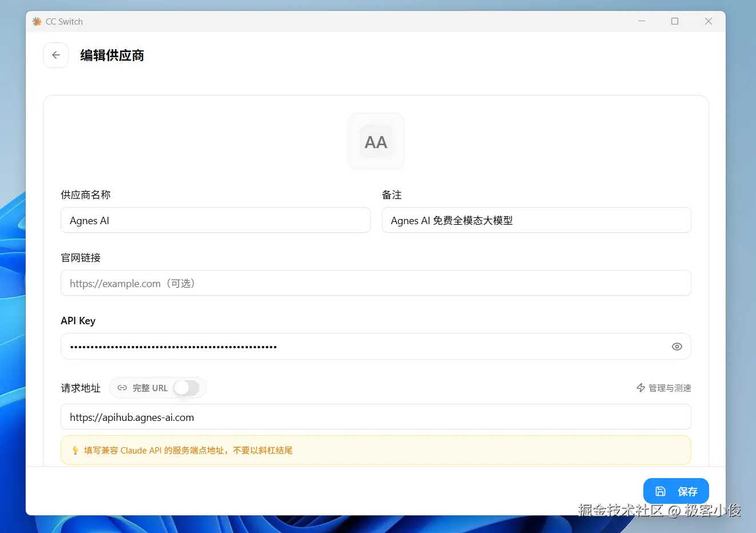756x533 pixels.
Task: Edit the 备注 notes field
Action: [536, 220]
